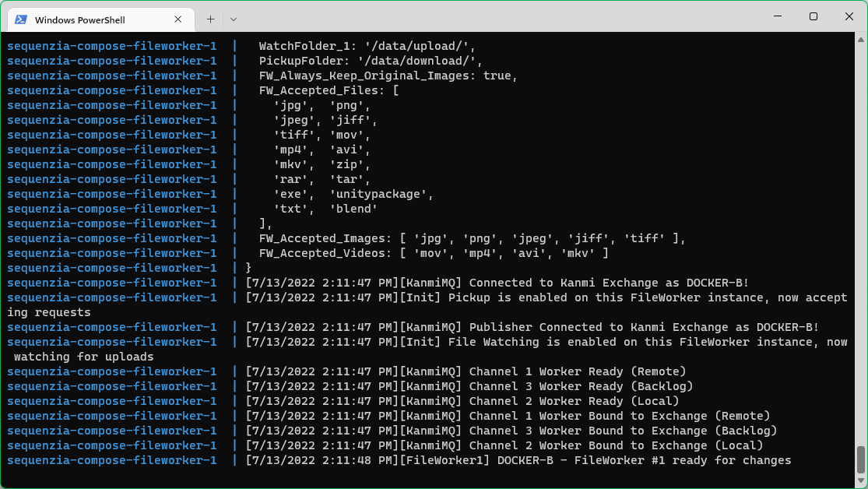This screenshot has height=489, width=868.
Task: Click the '2:11:48 PM' timestamp
Action: pos(357,461)
